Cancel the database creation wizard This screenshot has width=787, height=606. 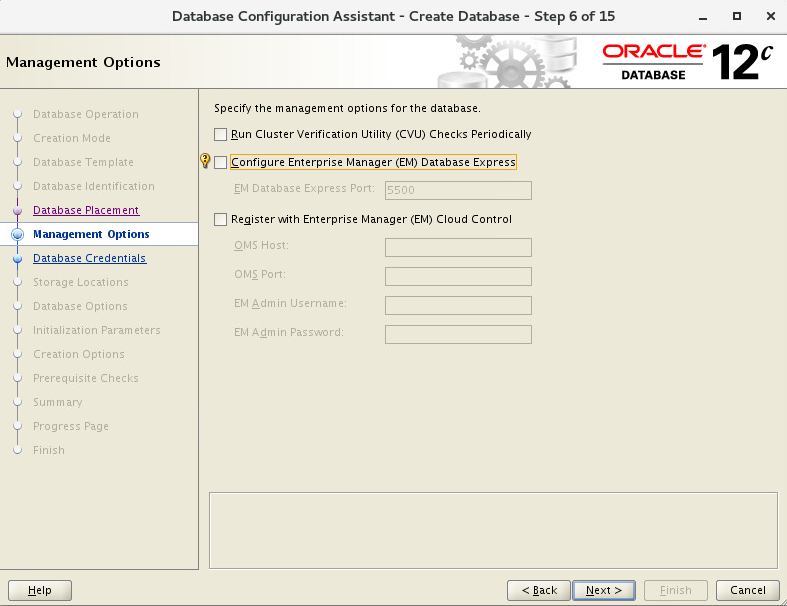pos(747,590)
